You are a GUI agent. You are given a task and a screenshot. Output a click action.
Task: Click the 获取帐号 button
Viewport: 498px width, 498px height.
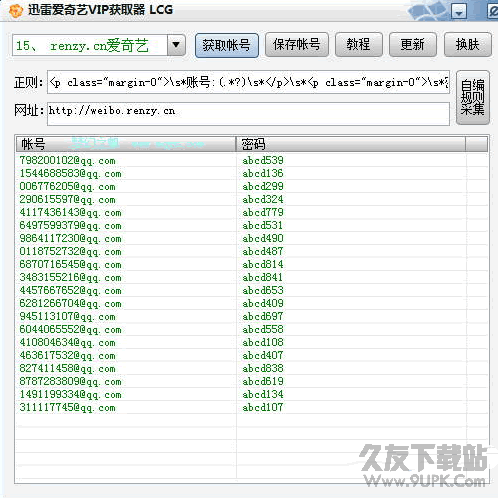227,45
